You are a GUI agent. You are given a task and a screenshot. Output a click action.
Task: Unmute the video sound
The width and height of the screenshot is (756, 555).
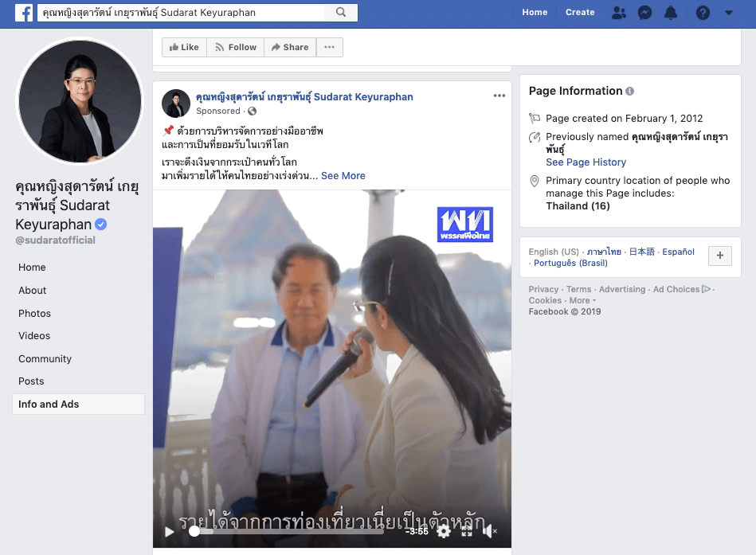(x=489, y=531)
